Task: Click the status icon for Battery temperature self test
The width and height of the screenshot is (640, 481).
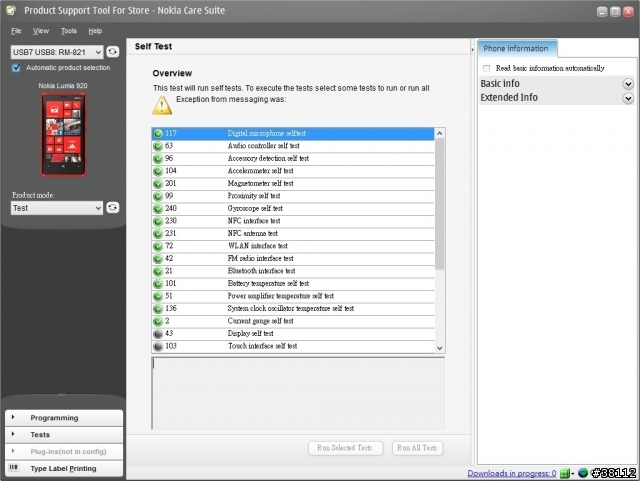Action: (158, 284)
